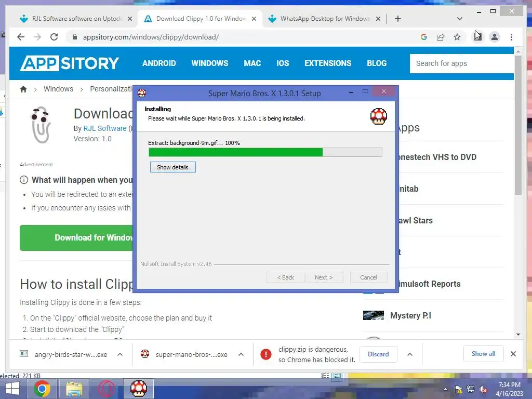Screen dimensions: 532x399
Task: Click the address bar URL
Action: point(151,37)
